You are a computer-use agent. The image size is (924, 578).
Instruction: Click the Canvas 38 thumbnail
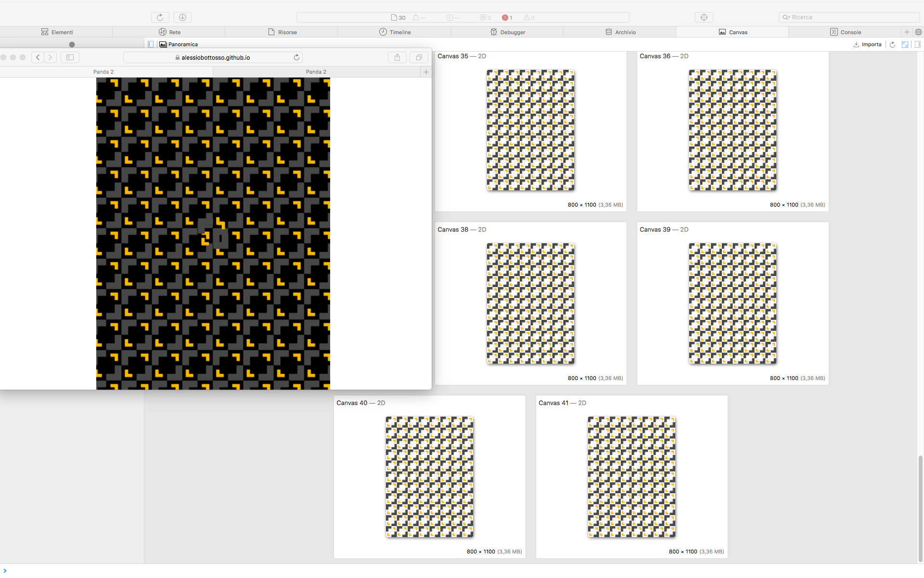click(x=530, y=303)
